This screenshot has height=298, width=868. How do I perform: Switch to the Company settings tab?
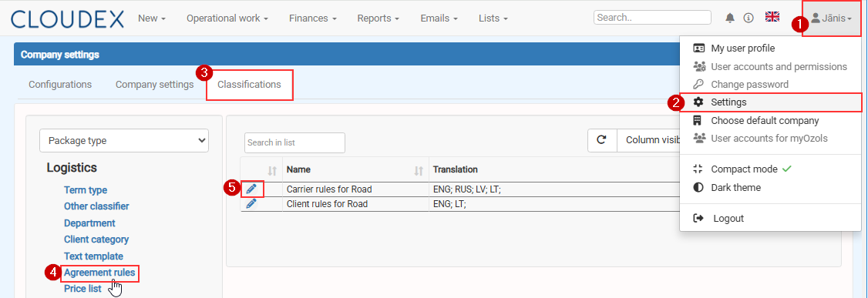(x=154, y=85)
